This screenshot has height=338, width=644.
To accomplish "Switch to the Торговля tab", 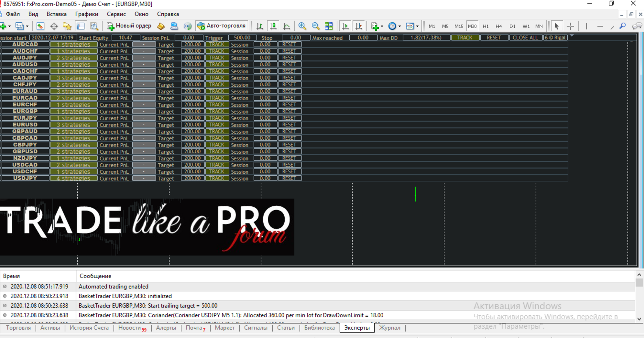I will [18, 328].
